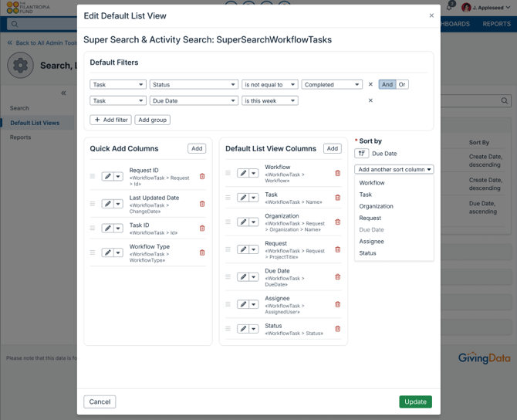Viewport: 517px width, 420px height.
Task: Edit the Workflow Type column with pencil
Action: [x=108, y=252]
